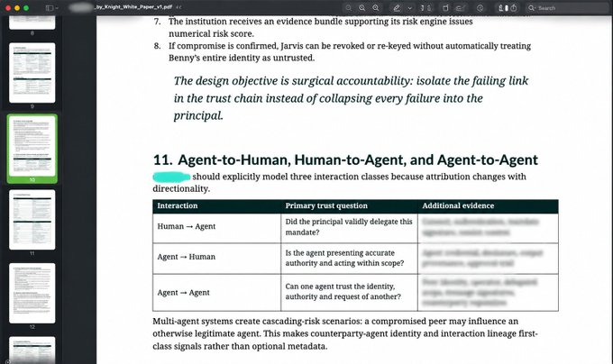Click into the Search field
This screenshot has height=364, width=613.
[570, 8]
